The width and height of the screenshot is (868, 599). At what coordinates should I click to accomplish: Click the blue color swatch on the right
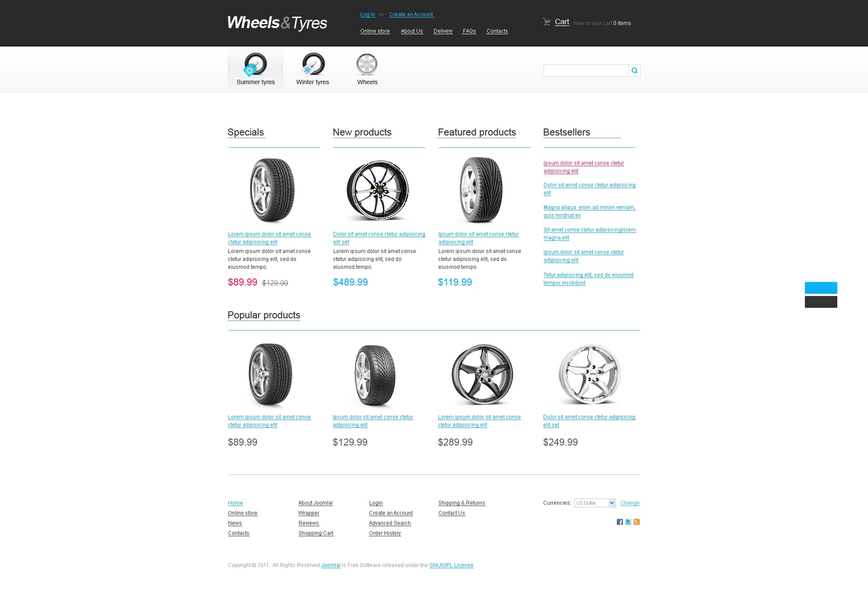tap(821, 288)
